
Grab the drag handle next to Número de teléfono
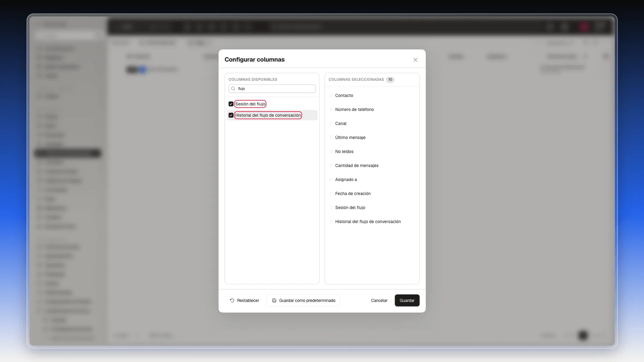pos(331,110)
